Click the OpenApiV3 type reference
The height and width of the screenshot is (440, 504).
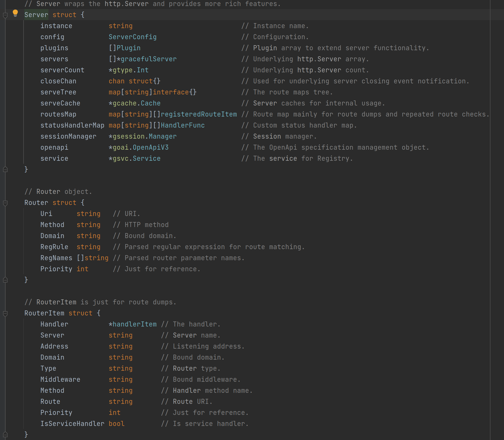(x=151, y=147)
